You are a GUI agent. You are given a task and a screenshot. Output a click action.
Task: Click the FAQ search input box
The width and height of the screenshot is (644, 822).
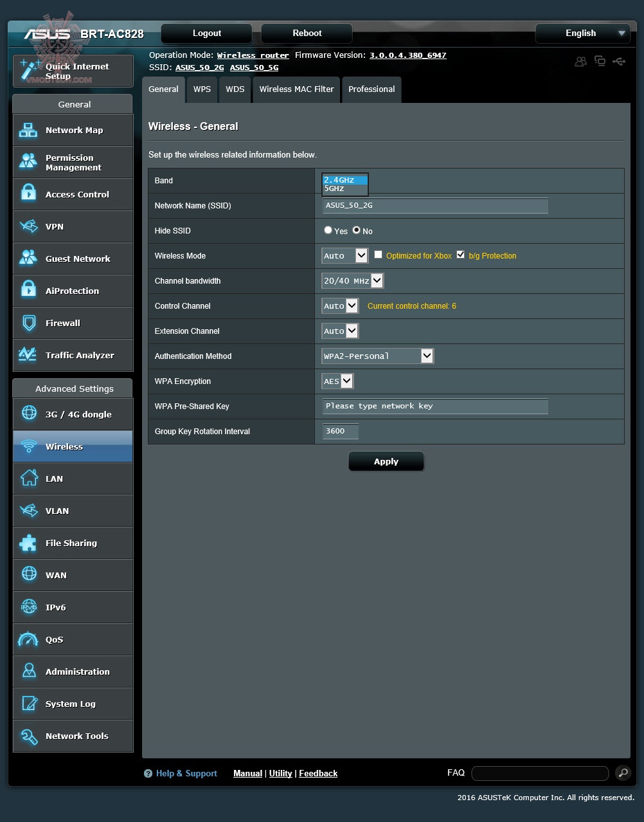pyautogui.click(x=540, y=773)
